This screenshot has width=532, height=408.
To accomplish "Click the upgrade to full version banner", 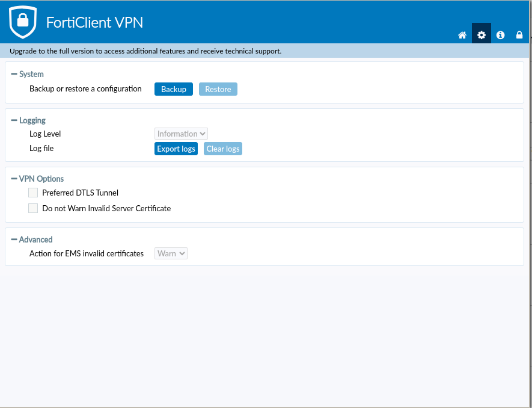I will click(145, 51).
